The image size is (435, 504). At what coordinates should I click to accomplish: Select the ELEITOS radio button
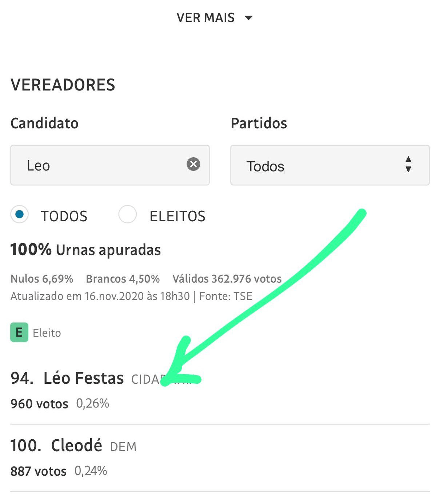tap(128, 214)
